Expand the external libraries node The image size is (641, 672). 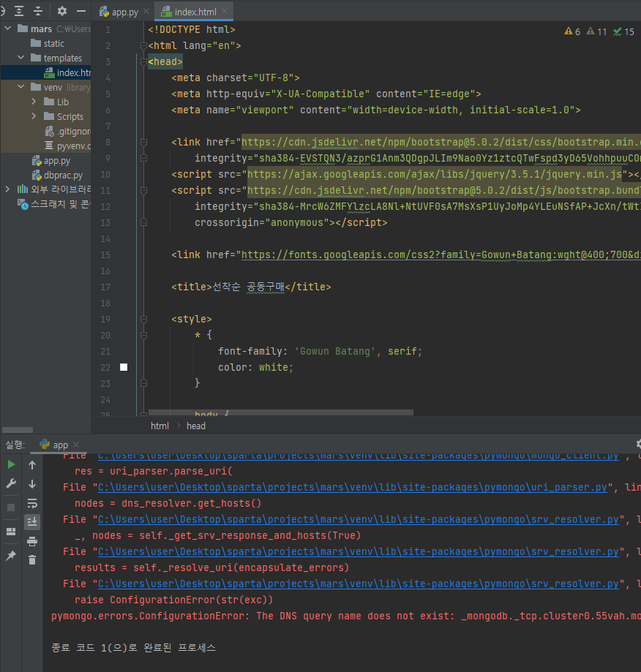pos(7,189)
